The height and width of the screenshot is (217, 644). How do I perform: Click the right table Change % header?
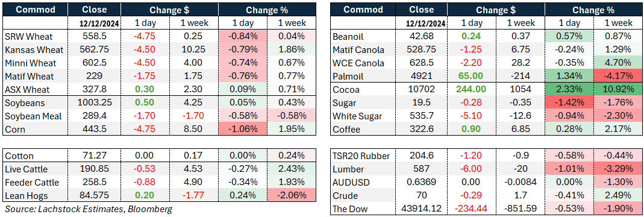595,10
